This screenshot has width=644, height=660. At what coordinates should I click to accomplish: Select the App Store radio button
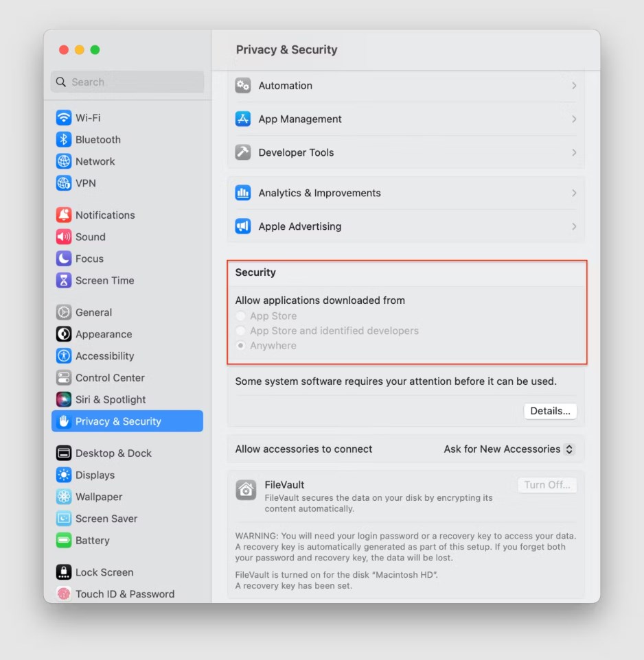pyautogui.click(x=240, y=316)
